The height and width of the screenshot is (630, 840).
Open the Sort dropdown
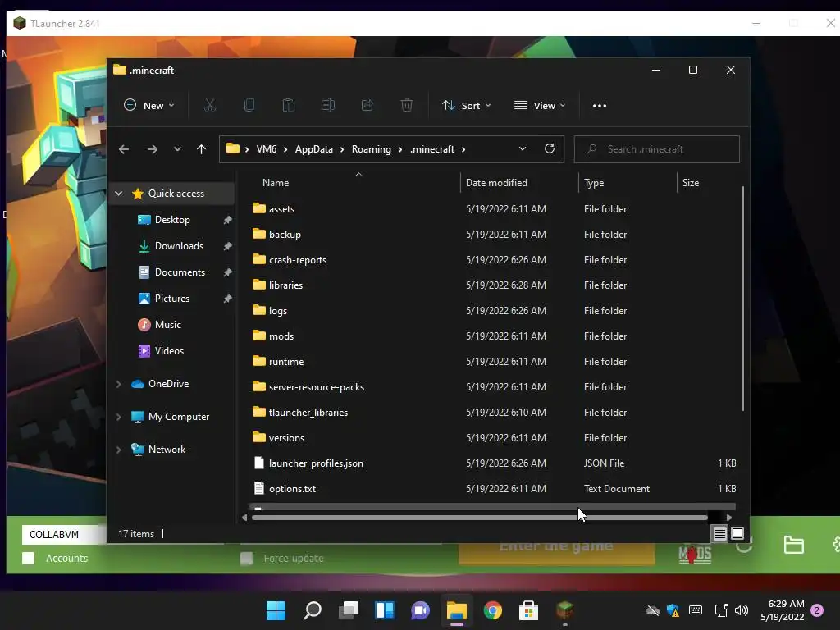(x=467, y=106)
